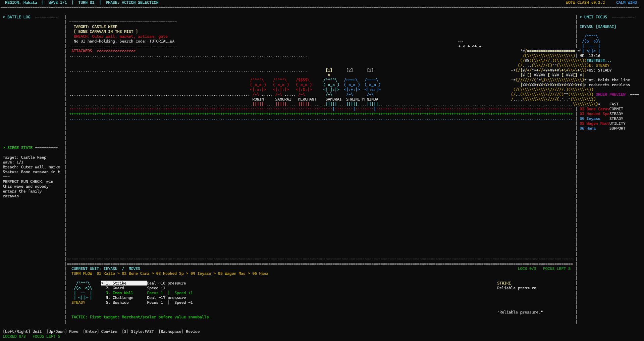The height and width of the screenshot is (341, 644).
Task: Click the Ieyasu portrait in Unit Focus
Action: [591, 44]
